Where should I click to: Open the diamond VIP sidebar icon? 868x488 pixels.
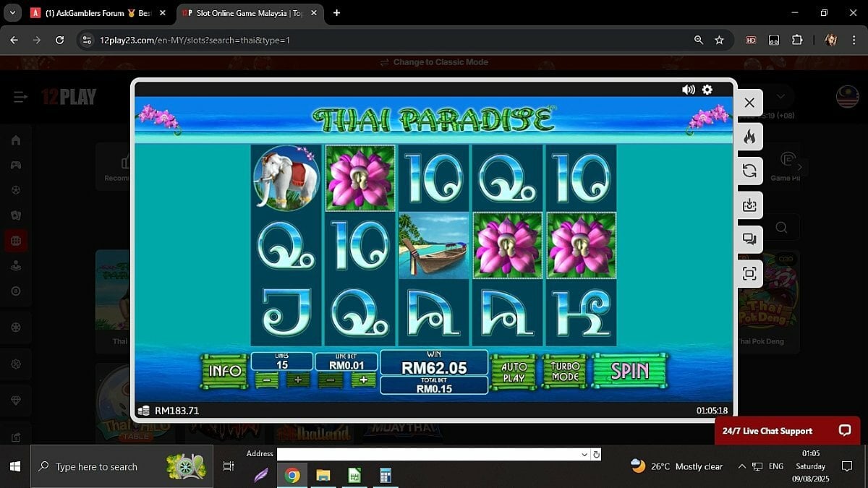point(16,401)
